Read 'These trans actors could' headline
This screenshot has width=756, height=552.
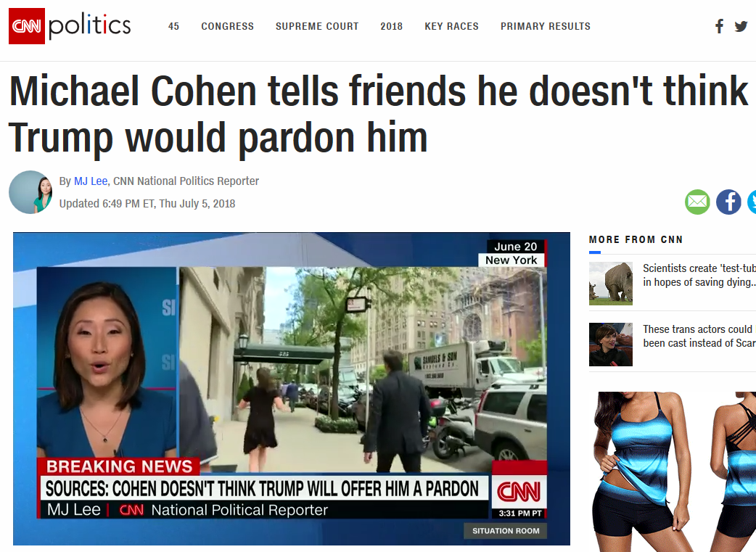[x=699, y=336]
